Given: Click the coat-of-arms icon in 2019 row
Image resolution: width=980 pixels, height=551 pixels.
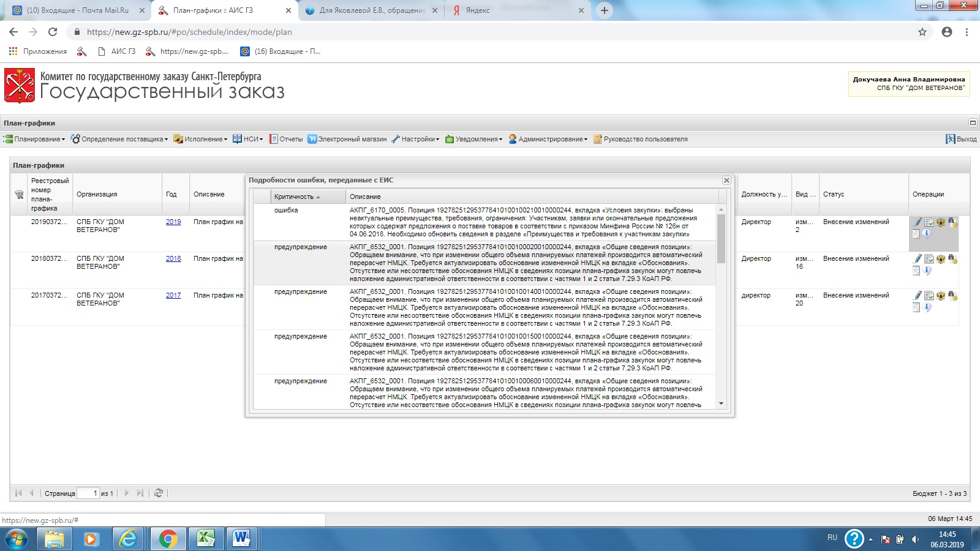Looking at the screenshot, I should tap(941, 222).
